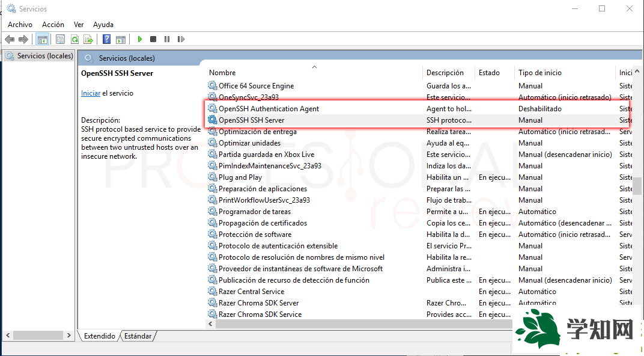Click the Forward arrow toolbar icon
This screenshot has width=644, height=356.
tap(23, 40)
